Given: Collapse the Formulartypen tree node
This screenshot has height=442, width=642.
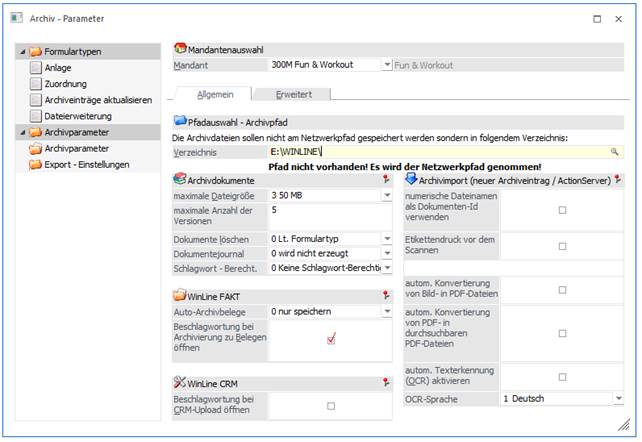Looking at the screenshot, I should click(x=22, y=51).
